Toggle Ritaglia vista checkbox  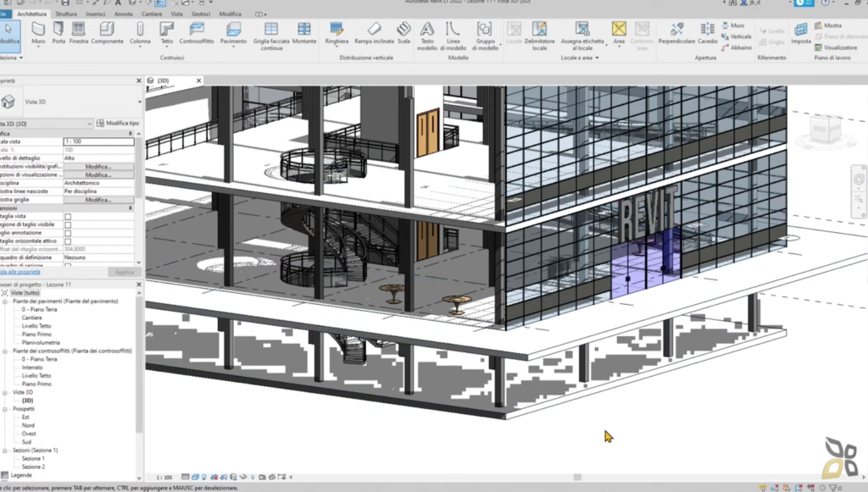click(x=68, y=217)
